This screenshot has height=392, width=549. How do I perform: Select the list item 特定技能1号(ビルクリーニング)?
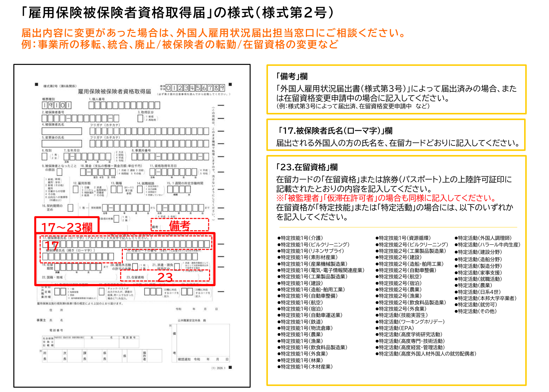tap(314, 244)
